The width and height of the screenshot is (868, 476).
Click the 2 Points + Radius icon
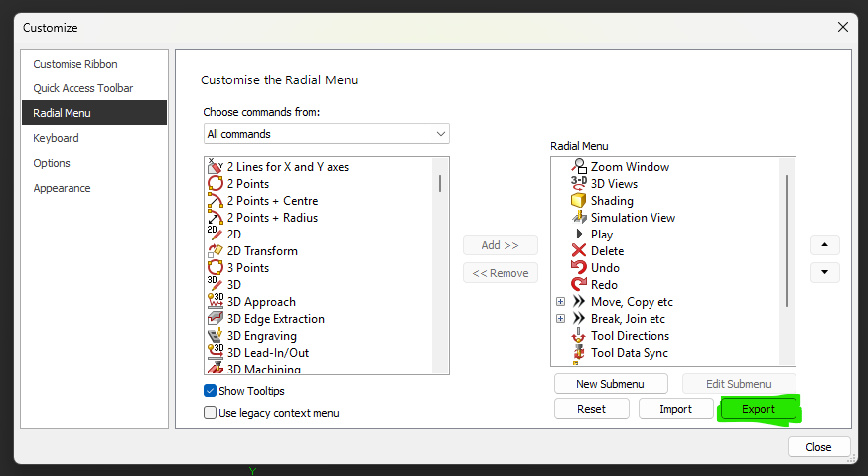tap(215, 218)
